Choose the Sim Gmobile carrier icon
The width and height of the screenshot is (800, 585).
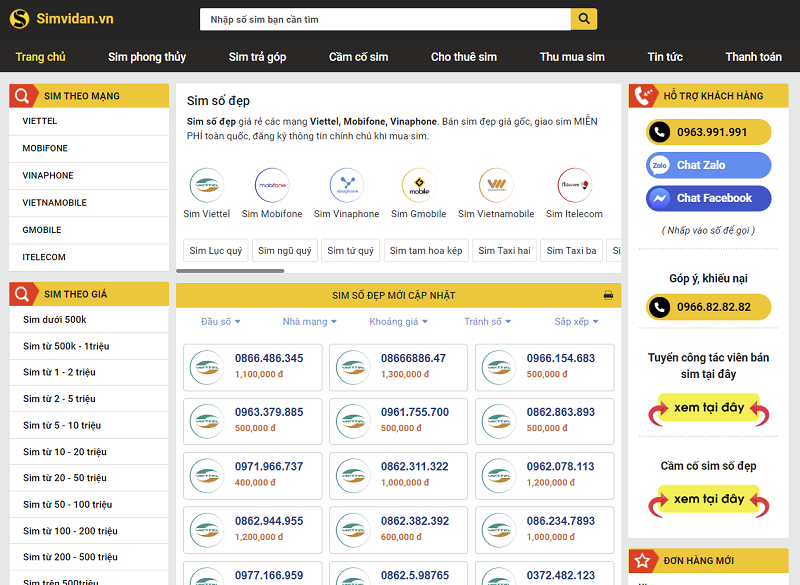[419, 185]
